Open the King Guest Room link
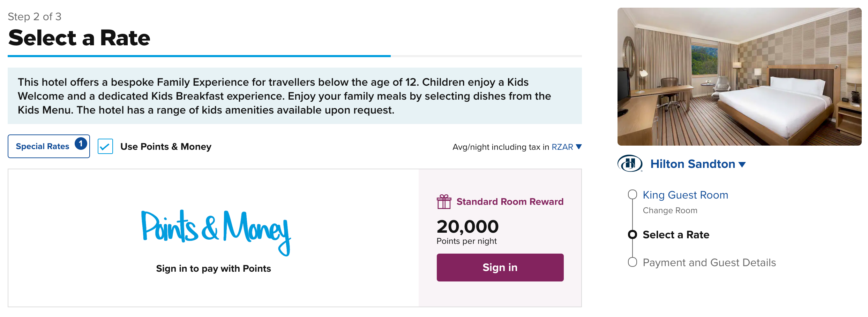Screen dimensions: 868x317 (x=685, y=195)
